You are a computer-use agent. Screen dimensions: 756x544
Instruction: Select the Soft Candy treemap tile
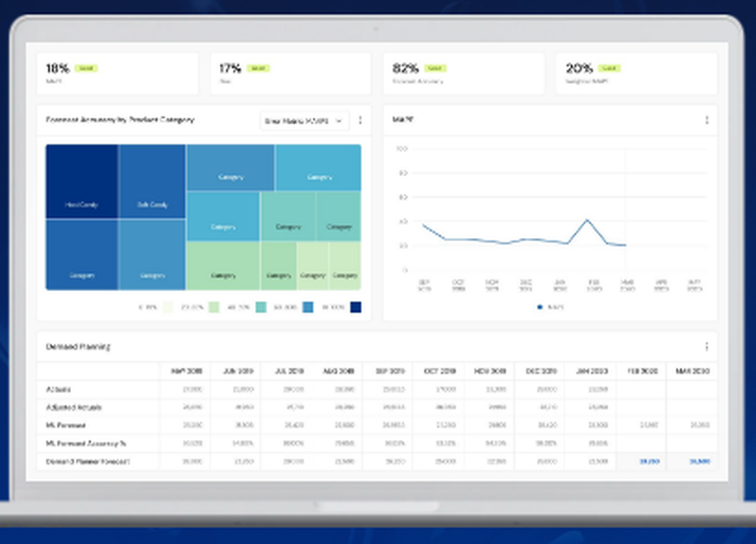[153, 181]
